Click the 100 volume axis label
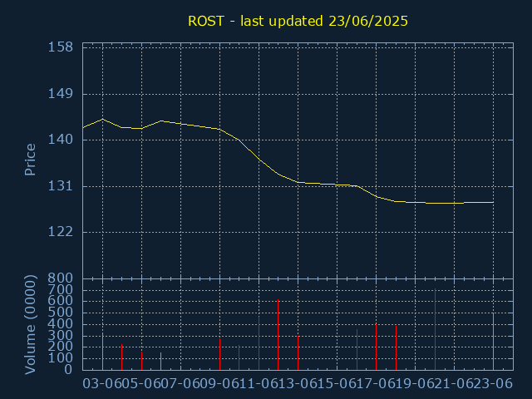Image resolution: width=532 pixels, height=399 pixels. 61,358
